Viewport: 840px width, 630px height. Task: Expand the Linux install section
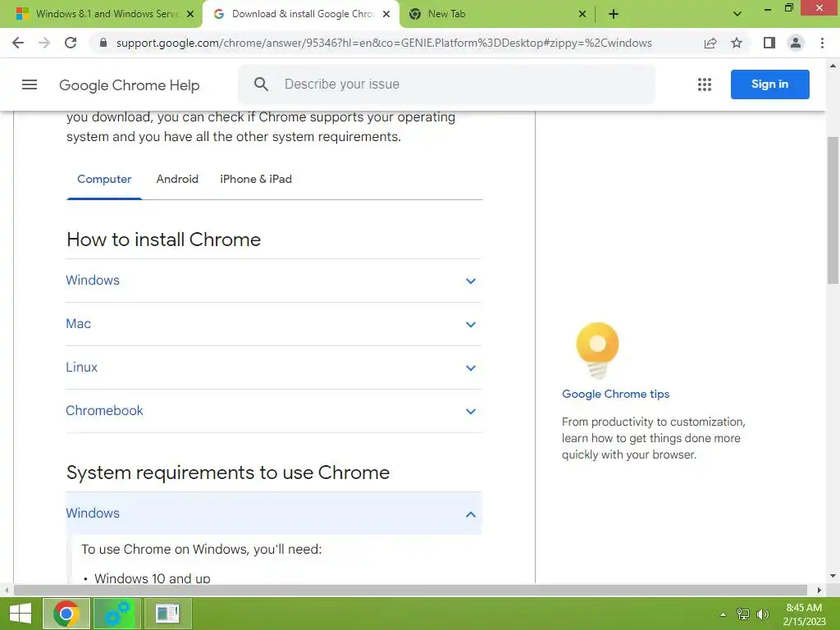tap(273, 367)
